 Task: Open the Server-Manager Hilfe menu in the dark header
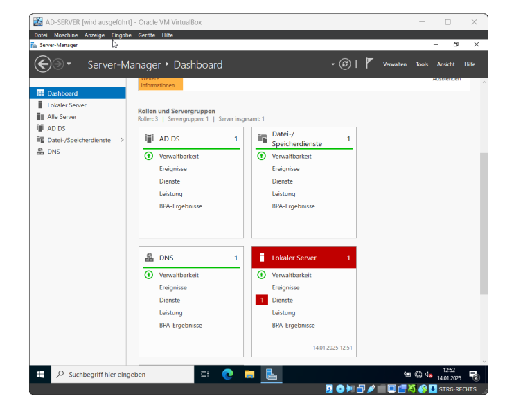[470, 64]
